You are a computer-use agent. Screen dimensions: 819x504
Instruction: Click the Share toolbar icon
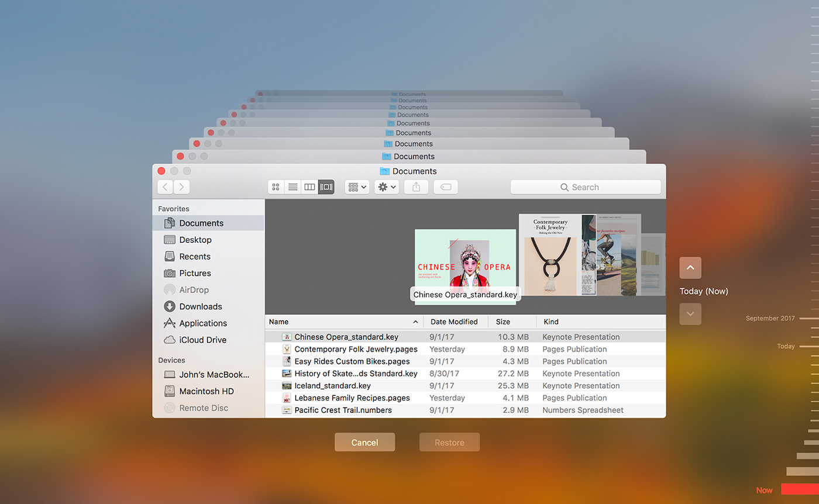(x=416, y=187)
